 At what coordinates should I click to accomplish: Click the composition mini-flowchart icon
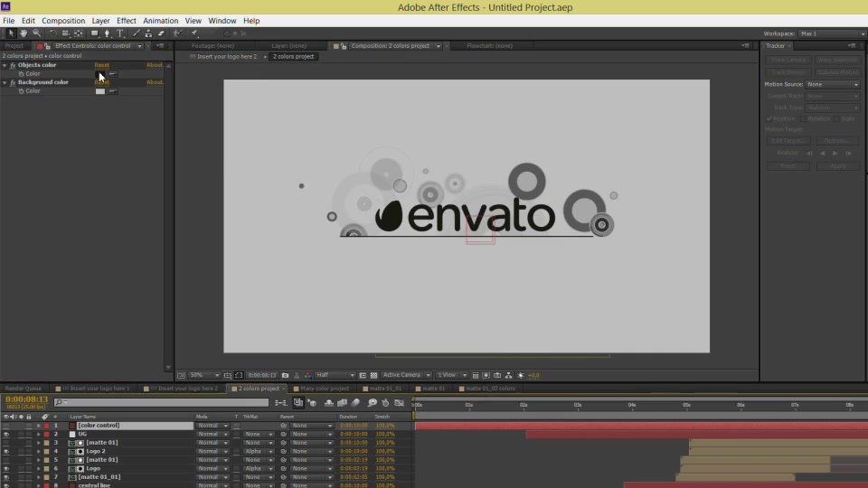click(280, 403)
